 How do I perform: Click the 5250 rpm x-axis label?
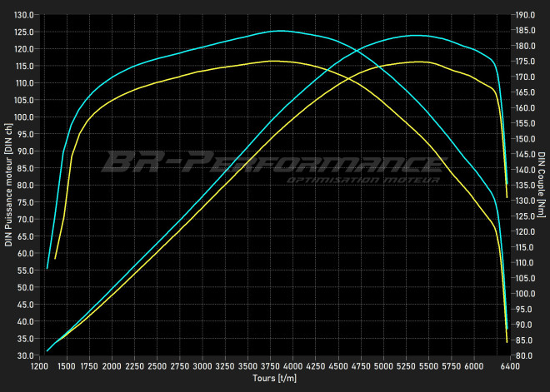coord(406,366)
